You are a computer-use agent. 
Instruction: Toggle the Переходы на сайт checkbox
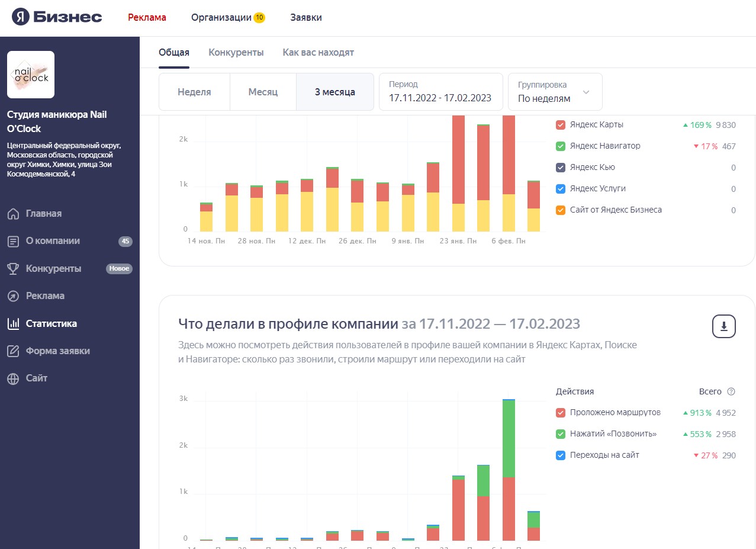(x=561, y=455)
